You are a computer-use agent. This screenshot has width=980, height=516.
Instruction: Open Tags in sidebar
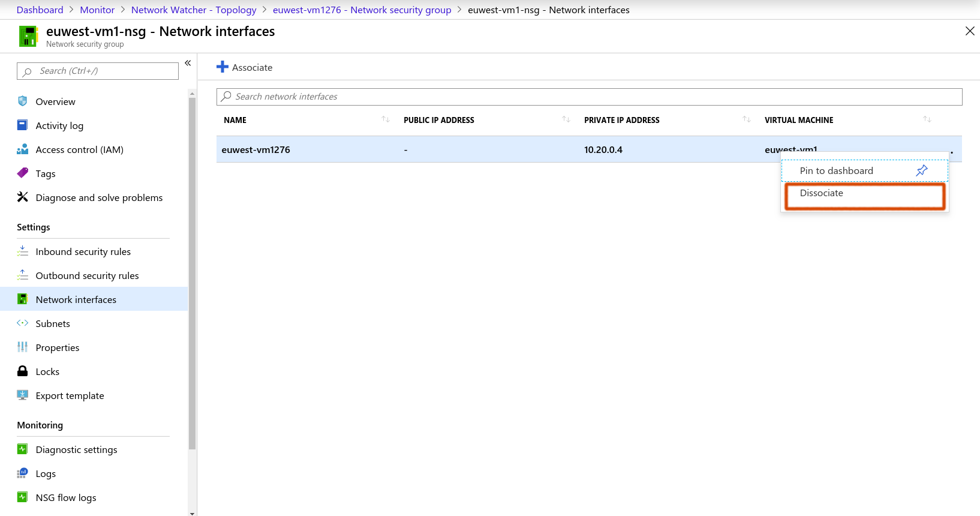coord(46,173)
